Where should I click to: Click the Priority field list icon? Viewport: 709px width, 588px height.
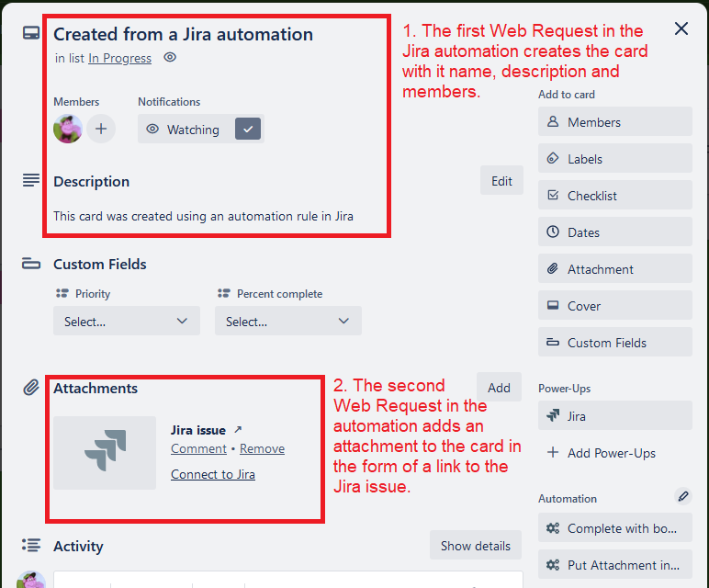[62, 294]
